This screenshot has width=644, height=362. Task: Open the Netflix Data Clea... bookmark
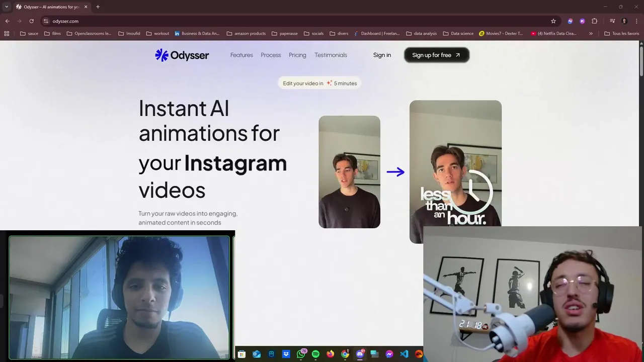click(553, 34)
